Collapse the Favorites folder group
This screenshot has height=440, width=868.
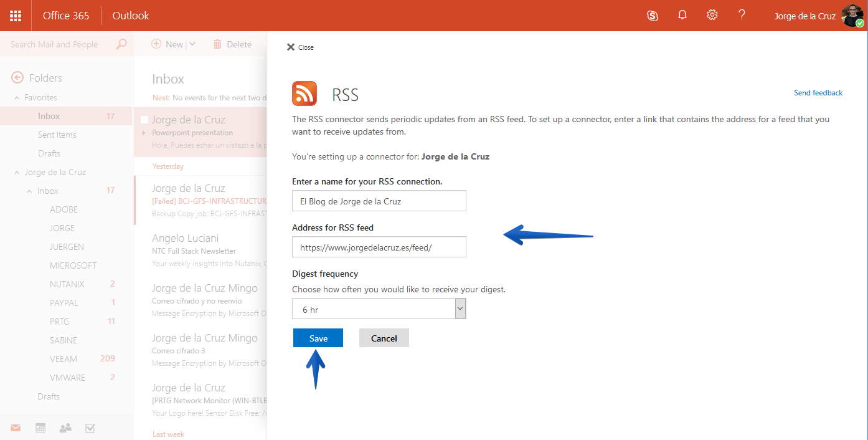[x=17, y=98]
